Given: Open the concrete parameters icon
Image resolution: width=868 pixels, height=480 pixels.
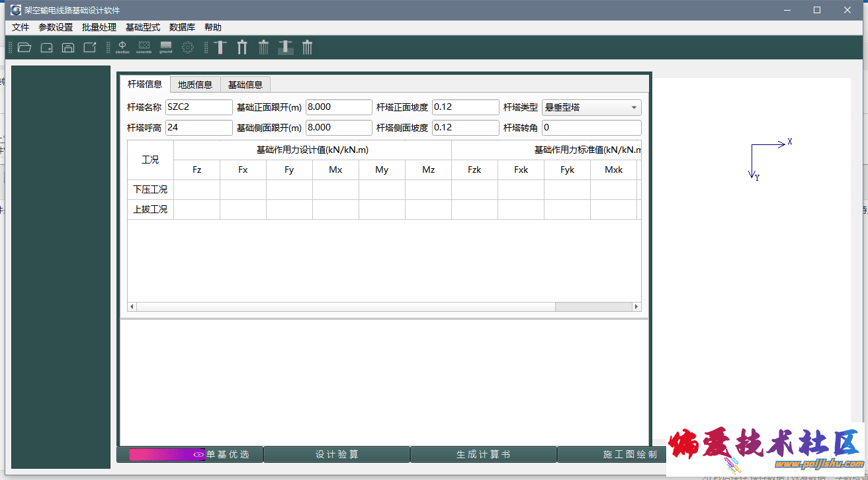Looking at the screenshot, I should coord(144,47).
